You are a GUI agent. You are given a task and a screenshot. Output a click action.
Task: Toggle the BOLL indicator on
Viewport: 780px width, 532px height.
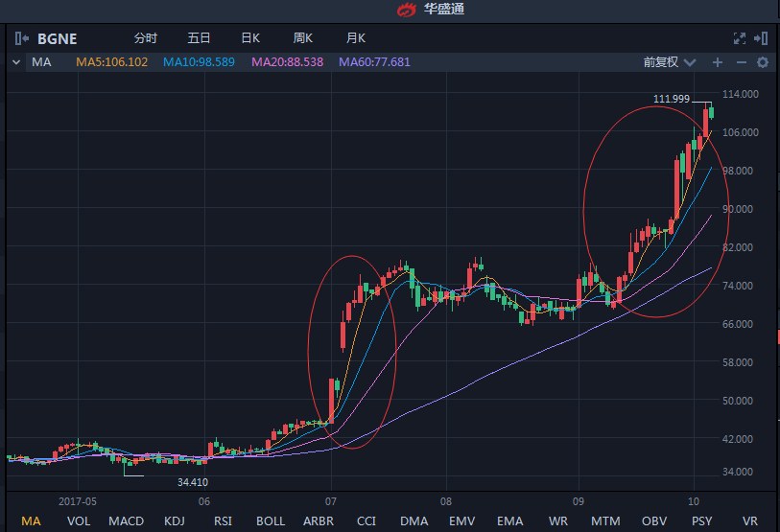point(271,520)
